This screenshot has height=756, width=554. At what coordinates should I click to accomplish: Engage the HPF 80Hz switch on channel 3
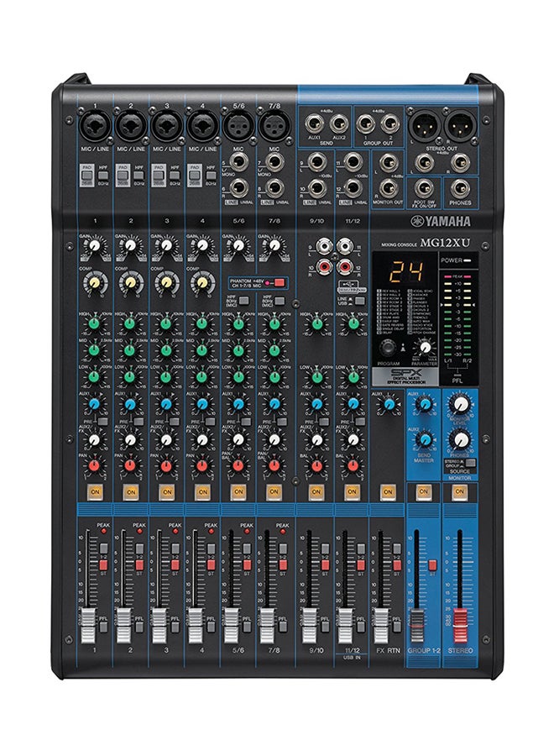(175, 176)
